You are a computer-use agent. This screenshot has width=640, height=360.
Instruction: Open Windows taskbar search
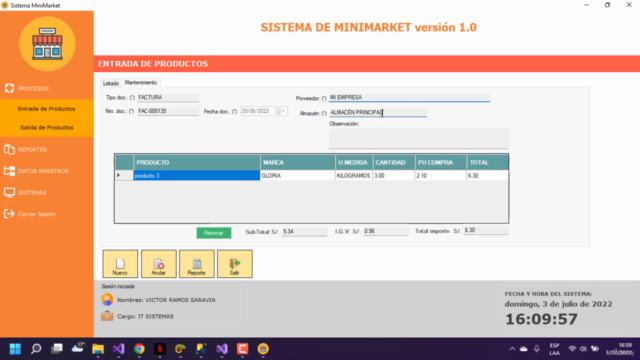(x=36, y=349)
